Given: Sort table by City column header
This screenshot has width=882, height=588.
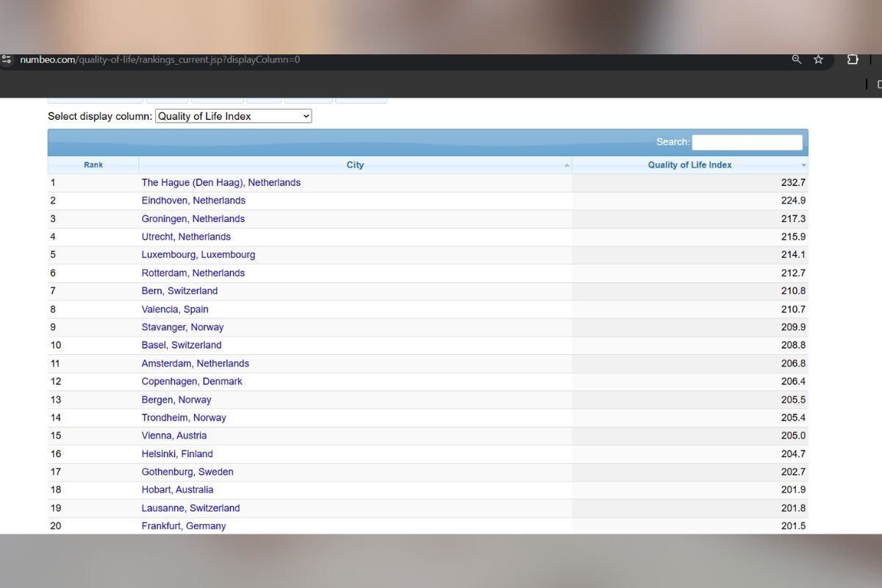Looking at the screenshot, I should pos(355,165).
